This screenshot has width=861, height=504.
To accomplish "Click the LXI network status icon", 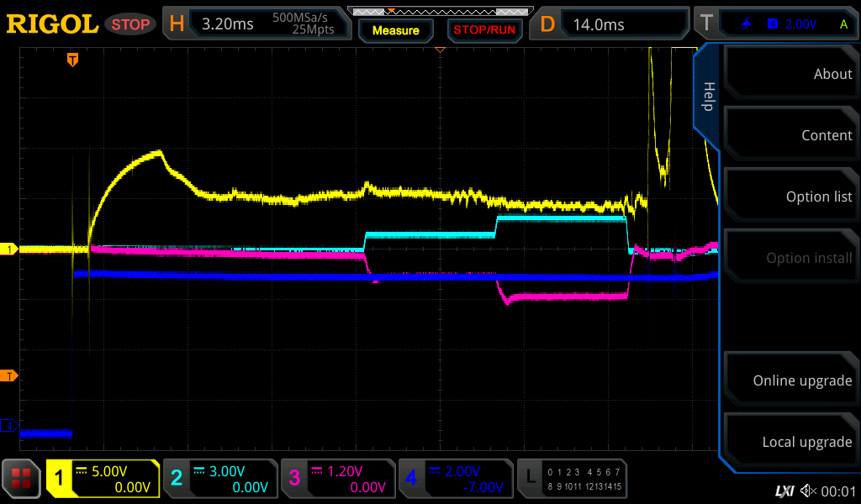I will [x=784, y=491].
